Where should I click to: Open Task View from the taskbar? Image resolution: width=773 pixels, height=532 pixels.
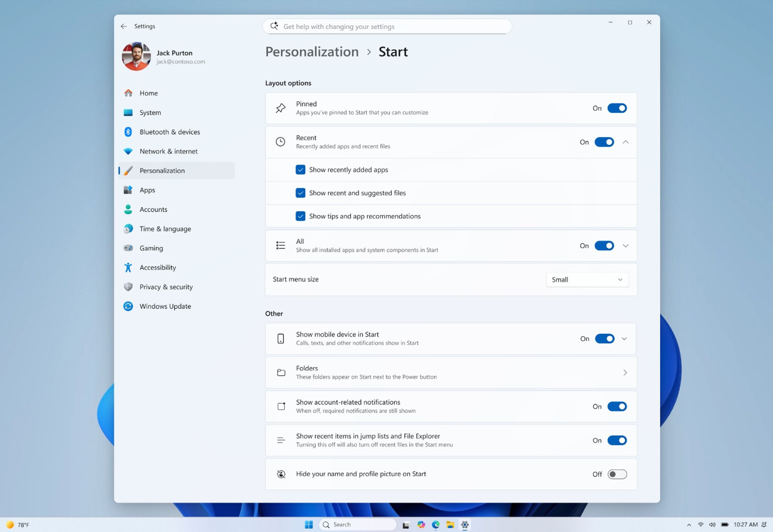click(x=406, y=525)
